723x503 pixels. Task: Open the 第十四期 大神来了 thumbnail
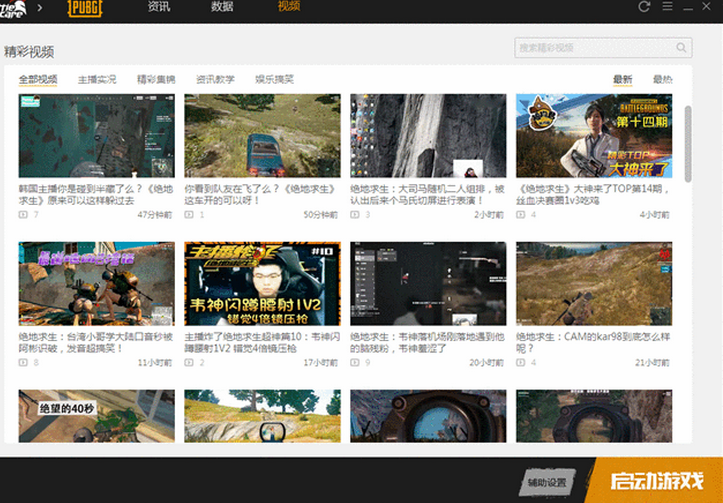594,136
